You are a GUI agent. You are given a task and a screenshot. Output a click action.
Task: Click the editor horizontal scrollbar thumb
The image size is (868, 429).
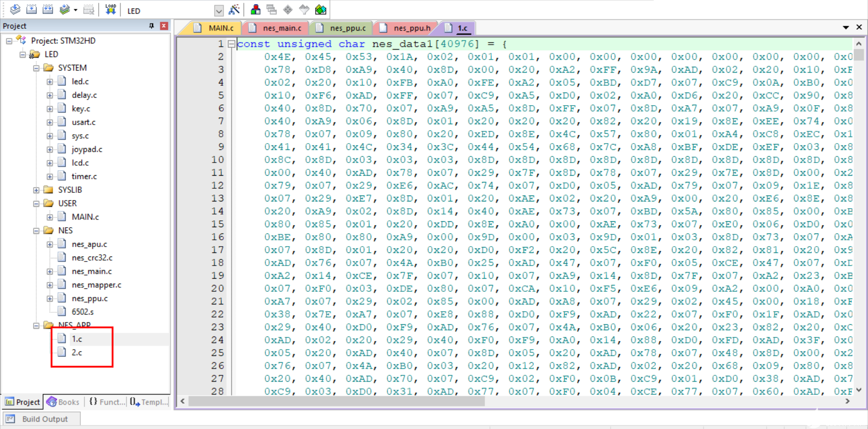click(337, 401)
